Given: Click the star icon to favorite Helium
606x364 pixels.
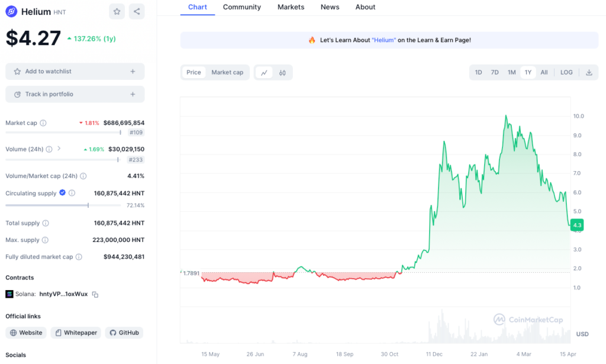Looking at the screenshot, I should [x=117, y=11].
